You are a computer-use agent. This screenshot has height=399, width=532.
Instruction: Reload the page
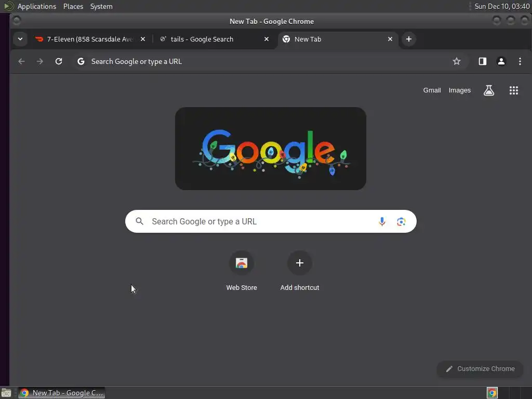tap(59, 61)
